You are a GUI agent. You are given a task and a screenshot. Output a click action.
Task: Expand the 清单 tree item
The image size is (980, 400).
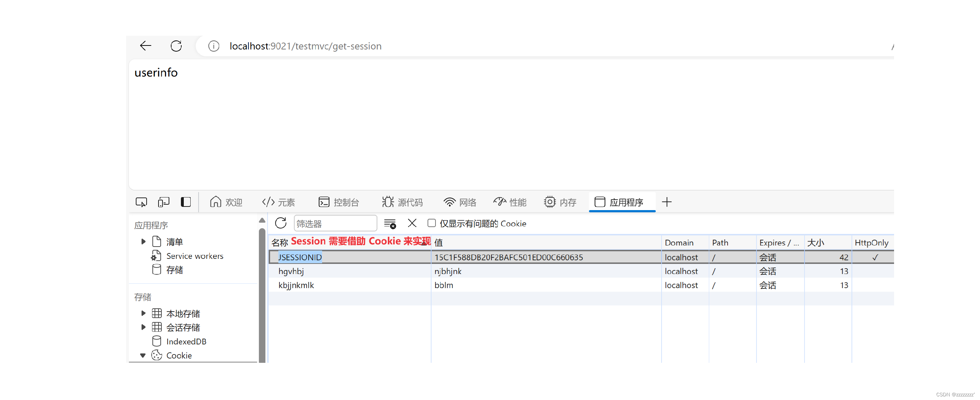[x=143, y=242]
